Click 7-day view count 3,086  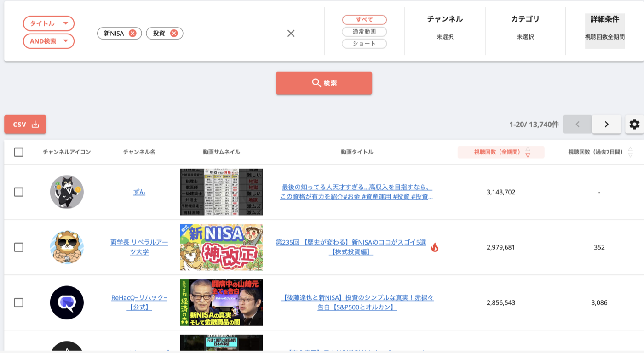pyautogui.click(x=599, y=302)
